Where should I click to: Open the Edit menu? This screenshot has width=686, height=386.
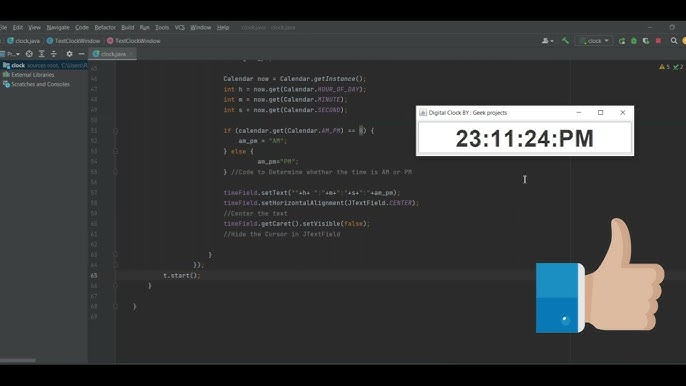tap(18, 27)
